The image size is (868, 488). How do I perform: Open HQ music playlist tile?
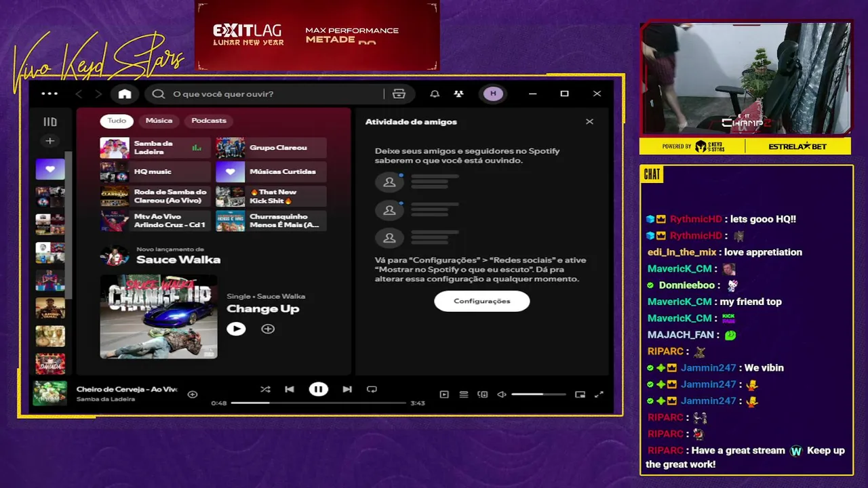click(x=155, y=172)
